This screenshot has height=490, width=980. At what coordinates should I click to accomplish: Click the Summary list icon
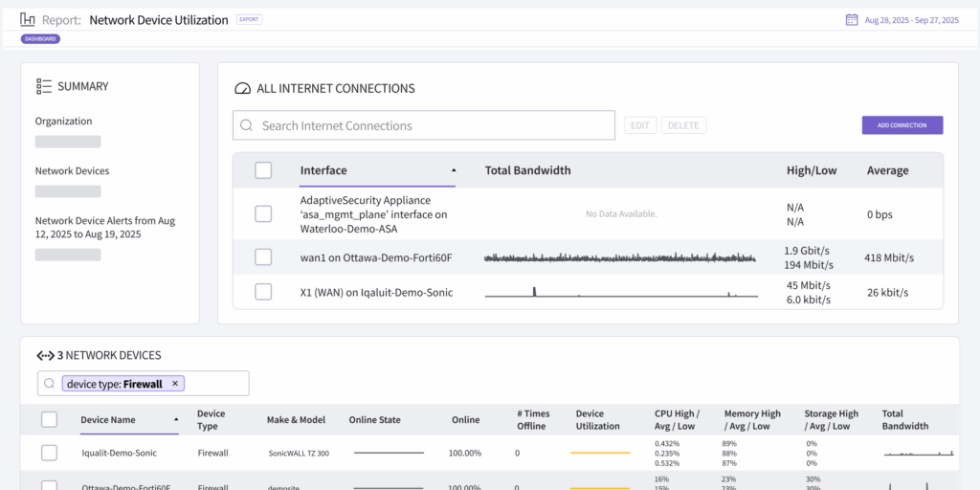coord(44,86)
